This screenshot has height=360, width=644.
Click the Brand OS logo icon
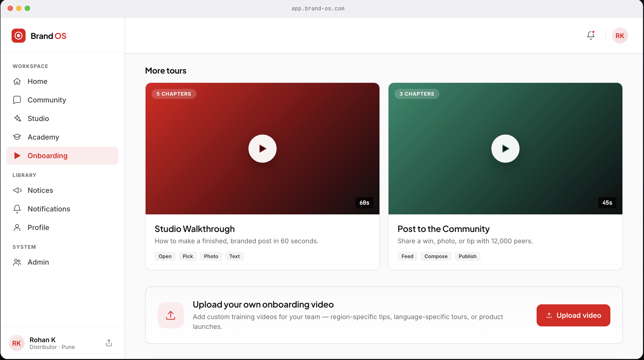pos(19,36)
